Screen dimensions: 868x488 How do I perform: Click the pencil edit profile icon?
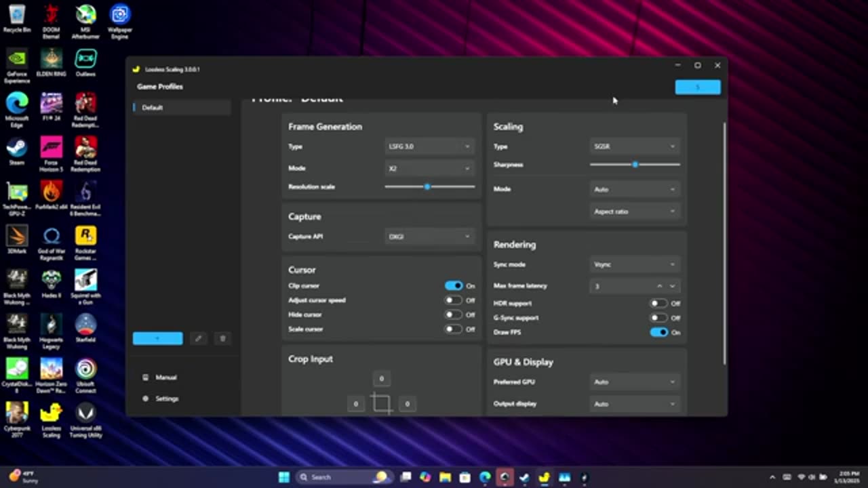[198, 338]
